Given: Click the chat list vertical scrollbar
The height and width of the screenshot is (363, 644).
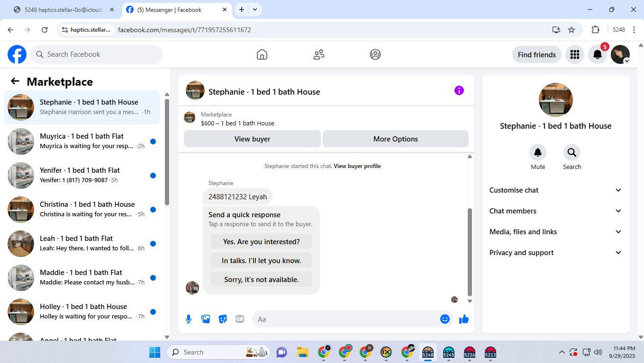Looking at the screenshot, I should click(x=167, y=151).
